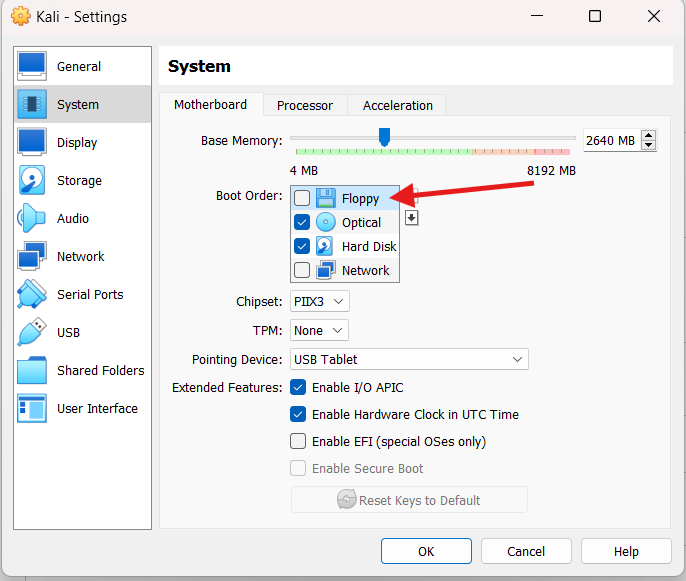The height and width of the screenshot is (581, 686).
Task: Click the Hard Disk icon in boot order
Action: (x=324, y=246)
